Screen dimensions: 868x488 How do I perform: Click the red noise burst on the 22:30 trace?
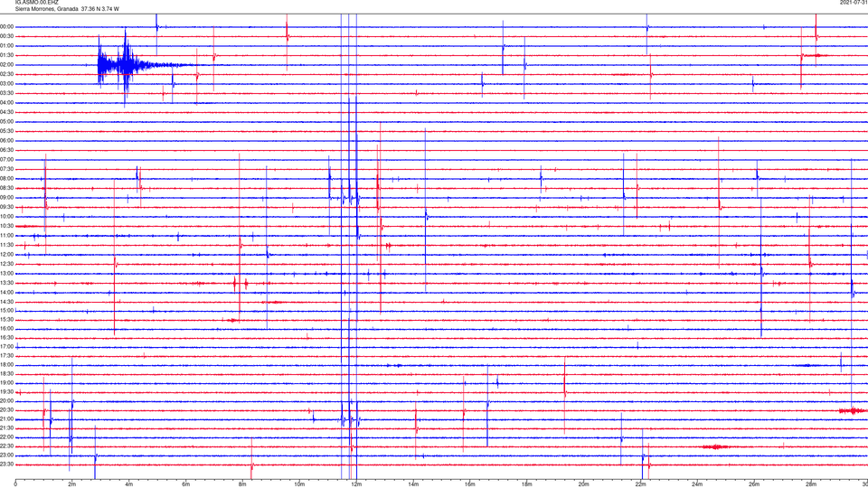point(715,446)
